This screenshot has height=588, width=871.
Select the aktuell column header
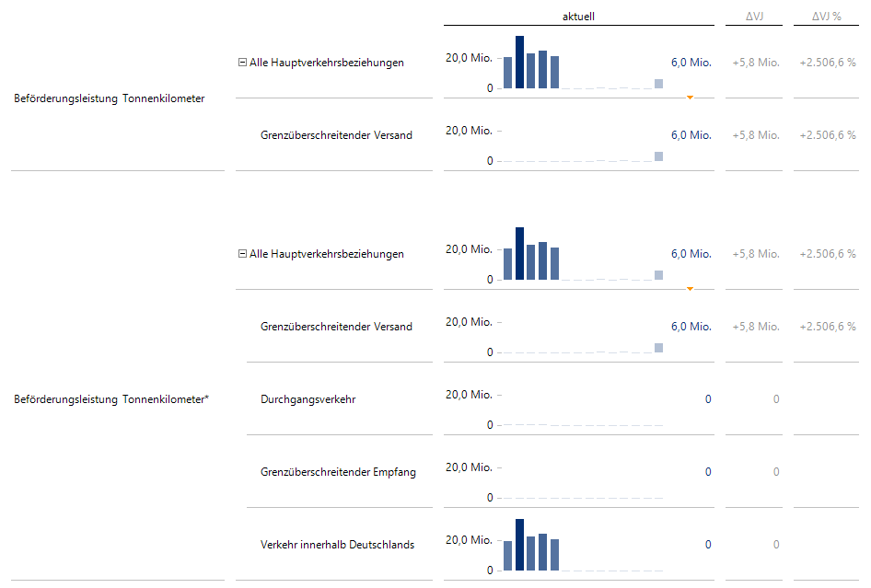579,17
